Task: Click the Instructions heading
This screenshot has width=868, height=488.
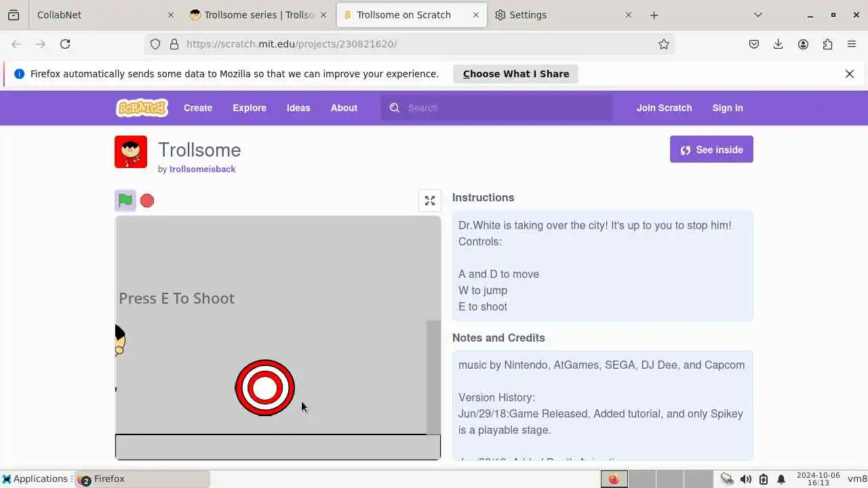Action: (483, 197)
